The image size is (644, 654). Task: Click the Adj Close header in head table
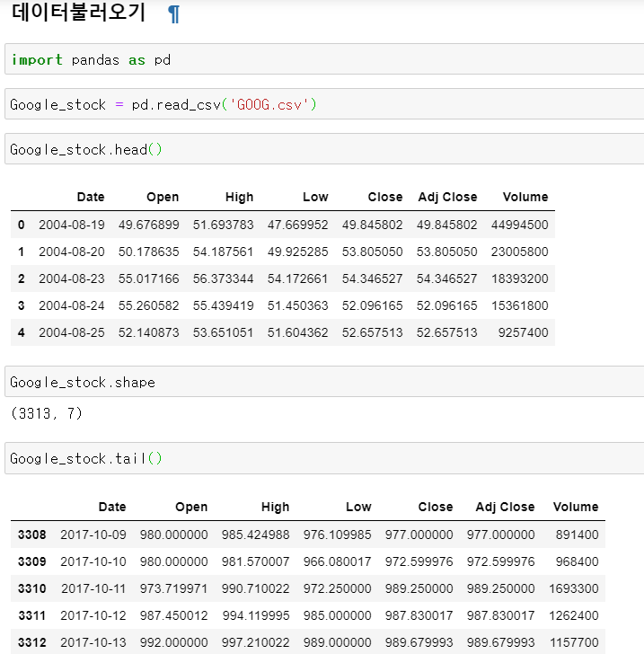pos(447,197)
